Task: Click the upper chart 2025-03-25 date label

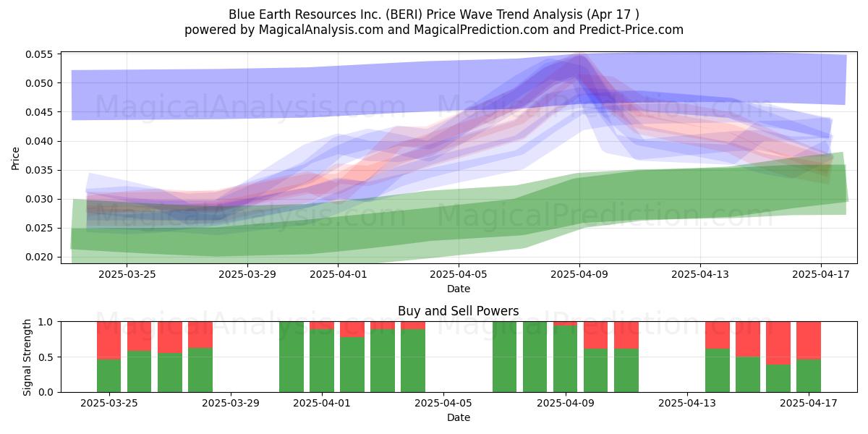Action: [x=127, y=274]
